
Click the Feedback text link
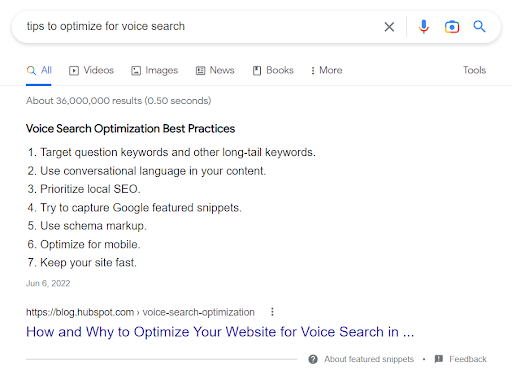coord(468,359)
